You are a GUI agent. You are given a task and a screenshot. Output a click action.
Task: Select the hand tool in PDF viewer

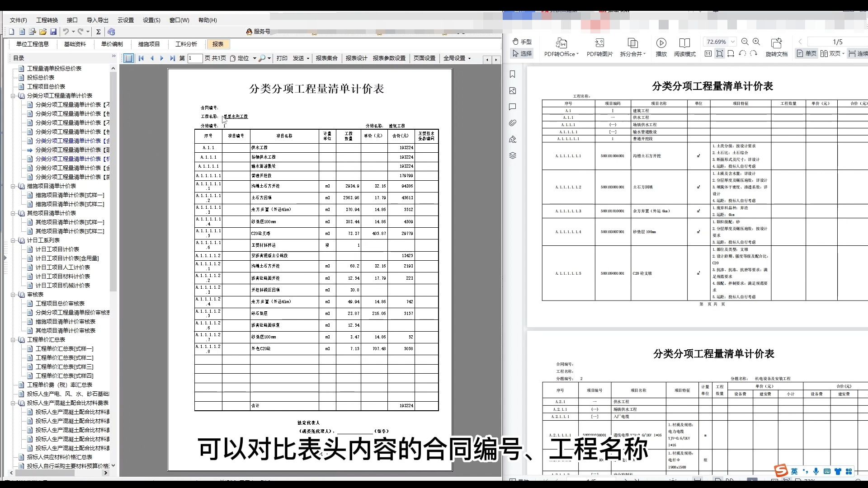522,42
